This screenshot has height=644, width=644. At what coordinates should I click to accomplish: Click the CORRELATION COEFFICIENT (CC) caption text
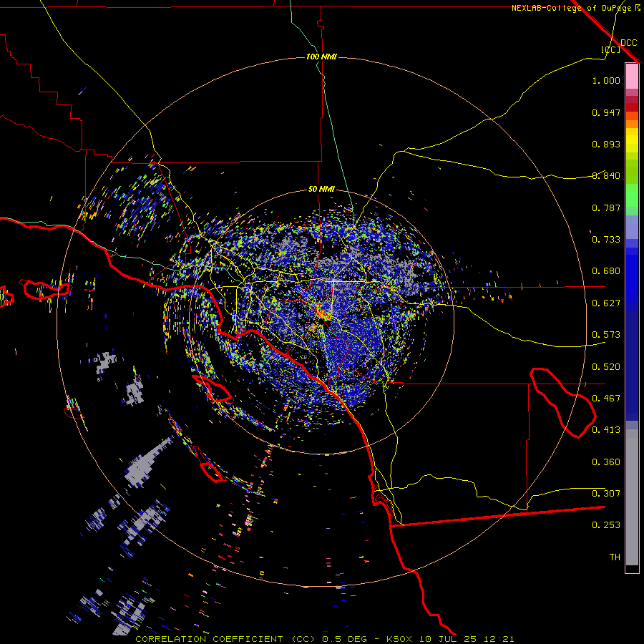pyautogui.click(x=225, y=639)
